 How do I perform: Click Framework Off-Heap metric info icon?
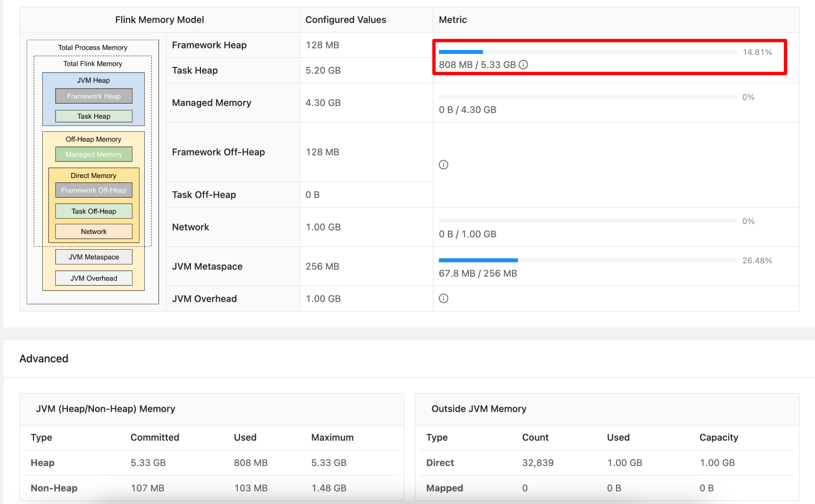[x=443, y=165]
